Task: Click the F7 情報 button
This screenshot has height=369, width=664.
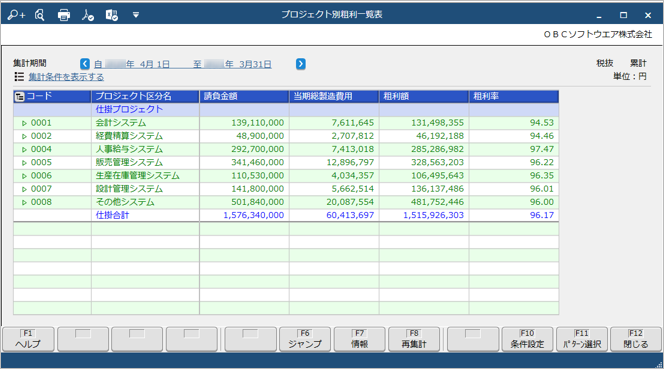Action: pos(359,339)
